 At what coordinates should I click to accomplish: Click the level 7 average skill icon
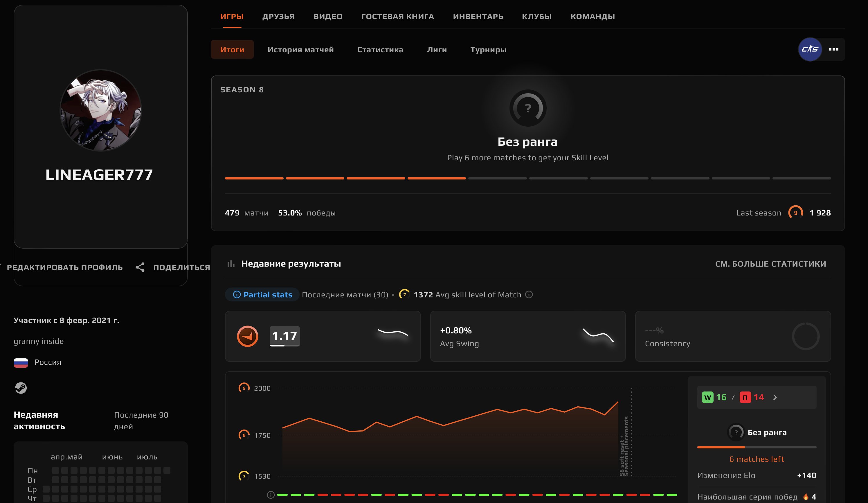[404, 294]
